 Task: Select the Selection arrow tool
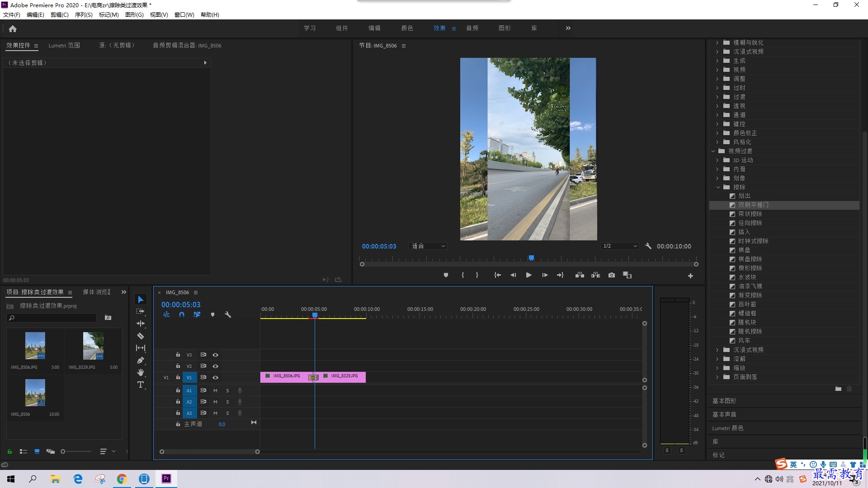(x=141, y=300)
